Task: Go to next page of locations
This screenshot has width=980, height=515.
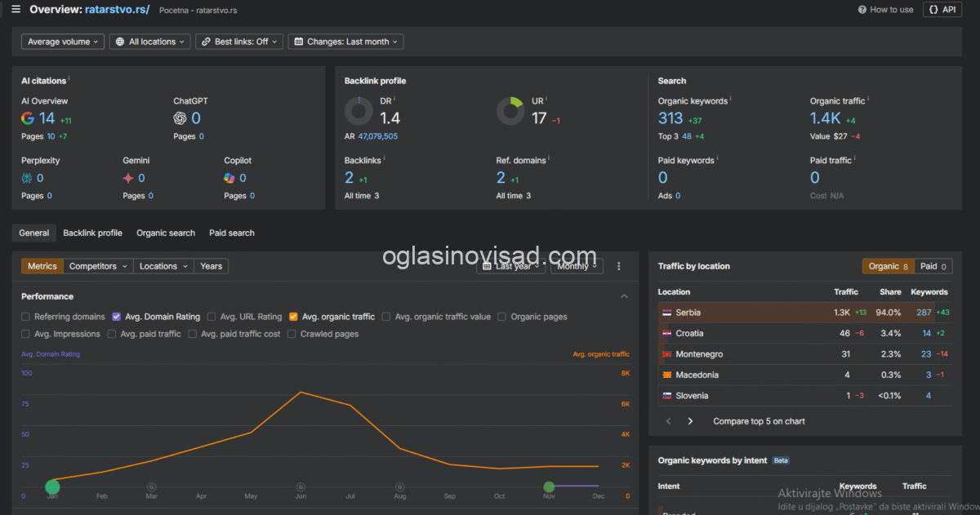Action: [x=690, y=421]
